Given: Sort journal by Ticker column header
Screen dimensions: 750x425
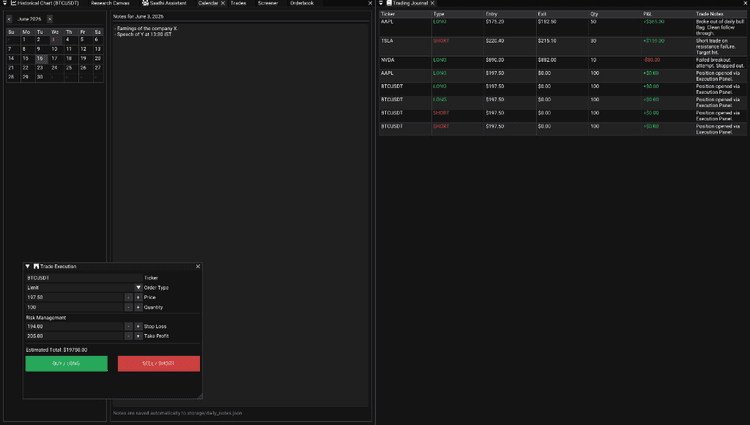Looking at the screenshot, I should point(405,14).
